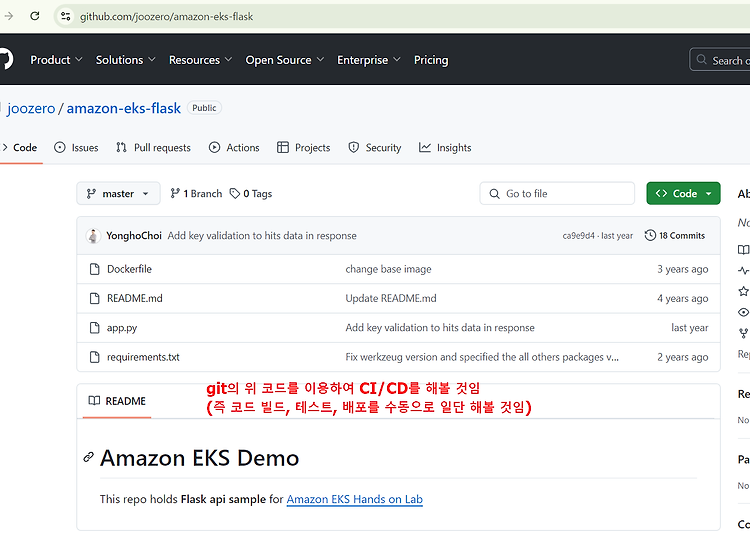The width and height of the screenshot is (750, 533).
Task: View the 0 Tags link
Action: [x=251, y=193]
